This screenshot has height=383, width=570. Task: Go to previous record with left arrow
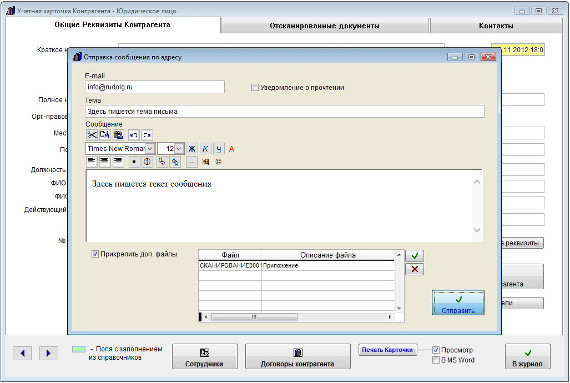coord(23,353)
